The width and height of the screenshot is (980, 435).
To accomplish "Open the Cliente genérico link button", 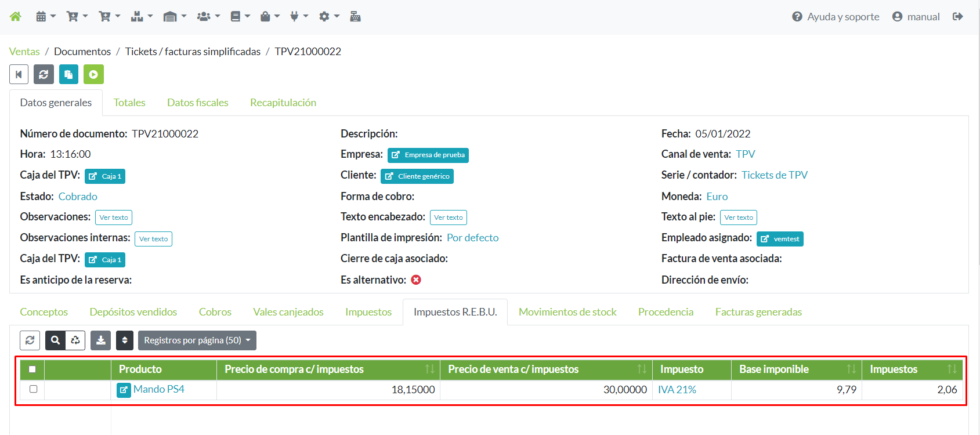I will point(417,176).
